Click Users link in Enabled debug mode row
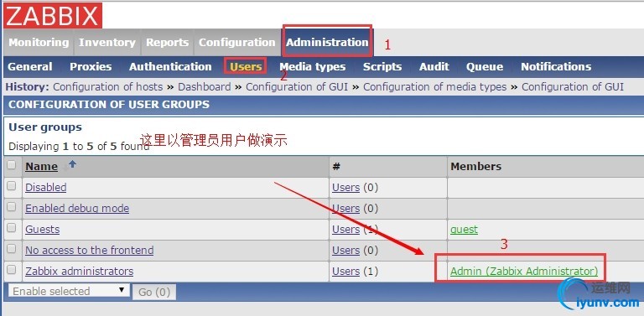644x316 pixels. [x=345, y=209]
